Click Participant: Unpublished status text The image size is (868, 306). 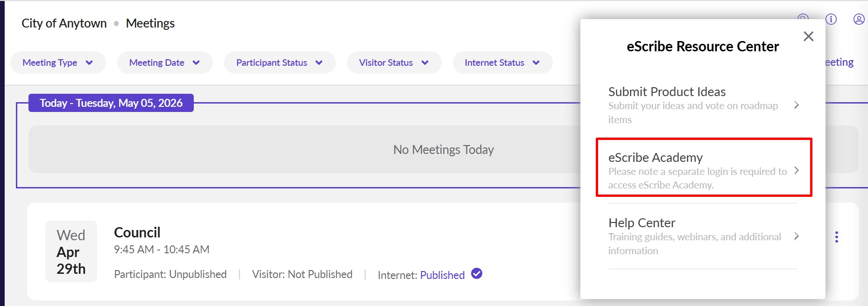[x=170, y=274]
